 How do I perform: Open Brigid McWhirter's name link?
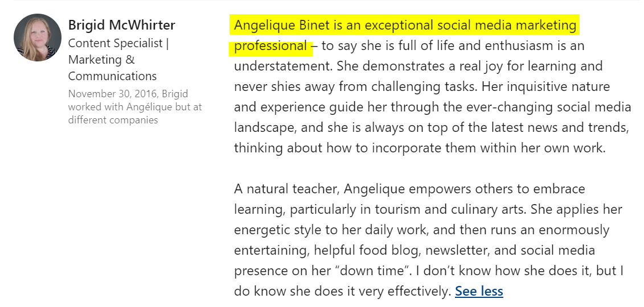coord(121,25)
